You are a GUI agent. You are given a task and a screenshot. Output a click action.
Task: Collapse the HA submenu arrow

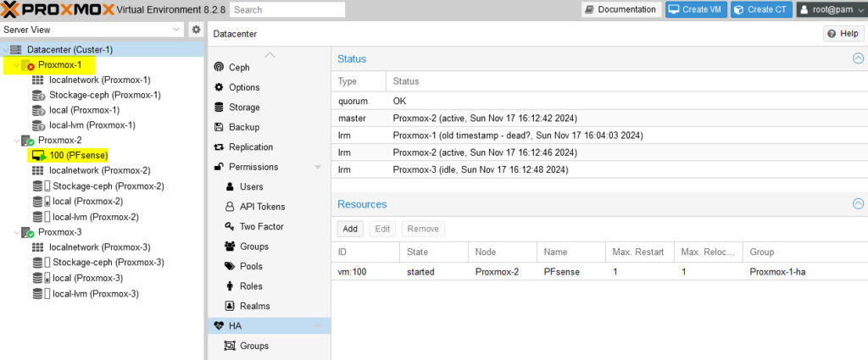tap(318, 326)
